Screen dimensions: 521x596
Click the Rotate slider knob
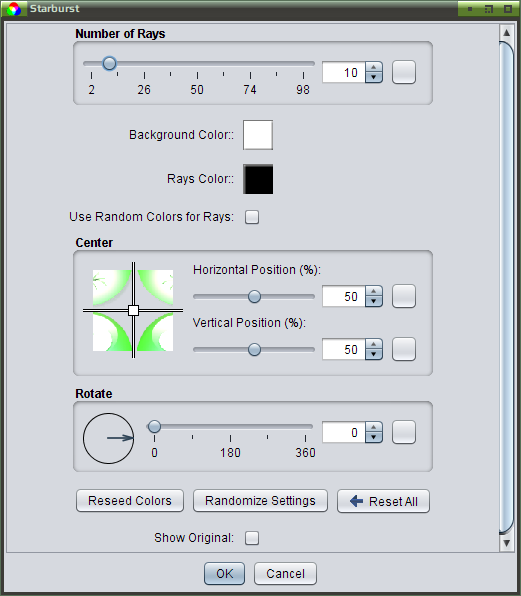[154, 426]
